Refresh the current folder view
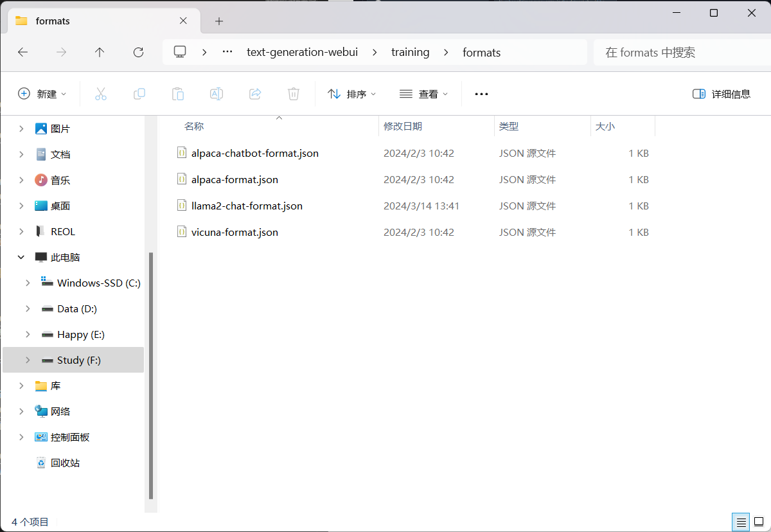This screenshot has height=532, width=771. click(138, 53)
